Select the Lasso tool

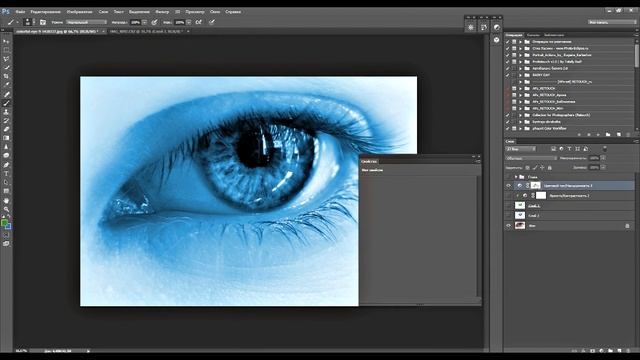[x=6, y=59]
